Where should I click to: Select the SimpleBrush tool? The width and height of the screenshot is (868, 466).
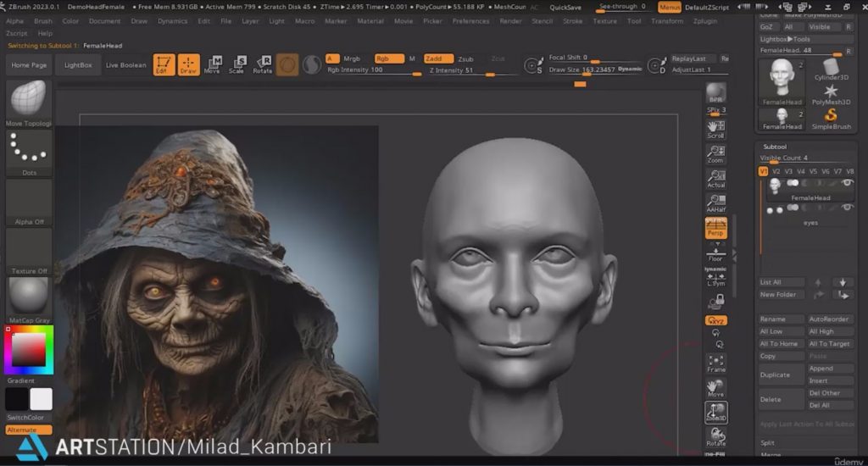click(831, 119)
